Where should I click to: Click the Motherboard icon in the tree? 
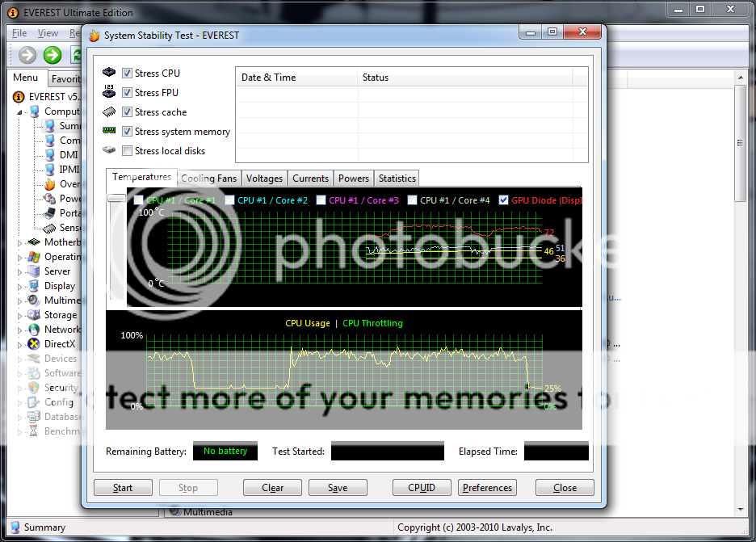pyautogui.click(x=34, y=242)
